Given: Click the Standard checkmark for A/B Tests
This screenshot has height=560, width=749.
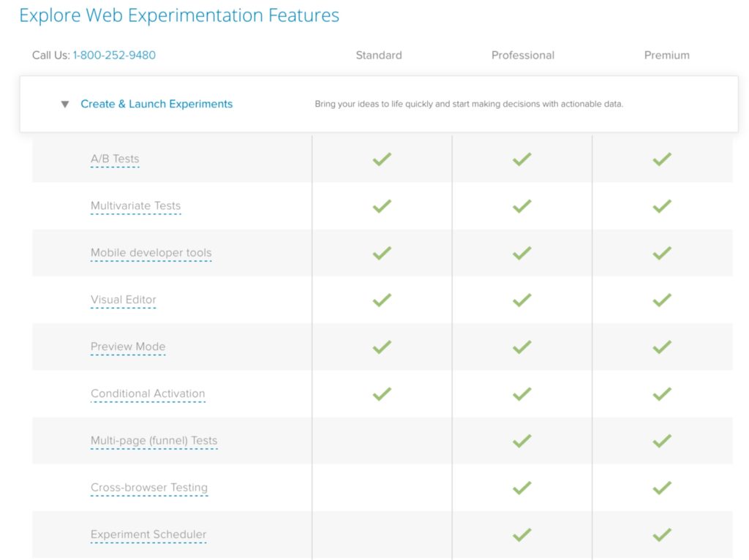Looking at the screenshot, I should (382, 159).
